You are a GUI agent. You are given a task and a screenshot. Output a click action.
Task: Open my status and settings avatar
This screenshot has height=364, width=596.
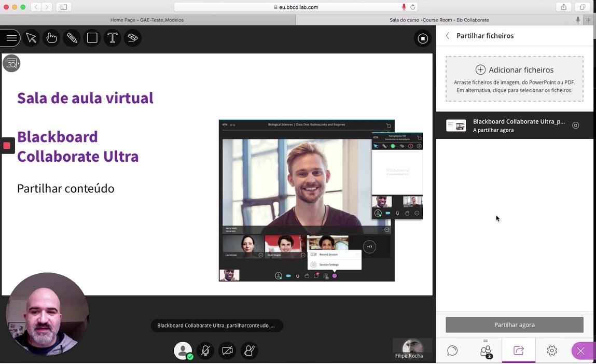(183, 351)
